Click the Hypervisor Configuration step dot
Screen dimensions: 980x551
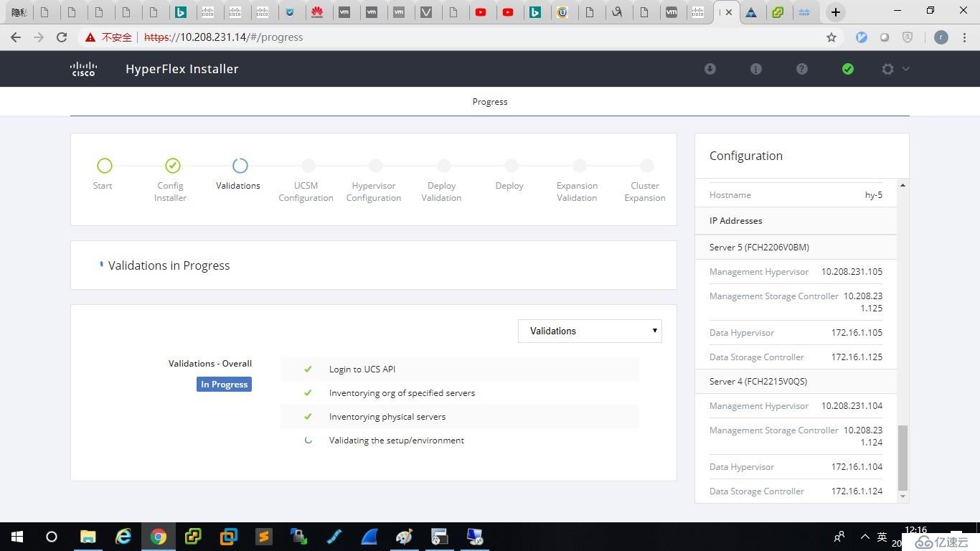pyautogui.click(x=376, y=166)
